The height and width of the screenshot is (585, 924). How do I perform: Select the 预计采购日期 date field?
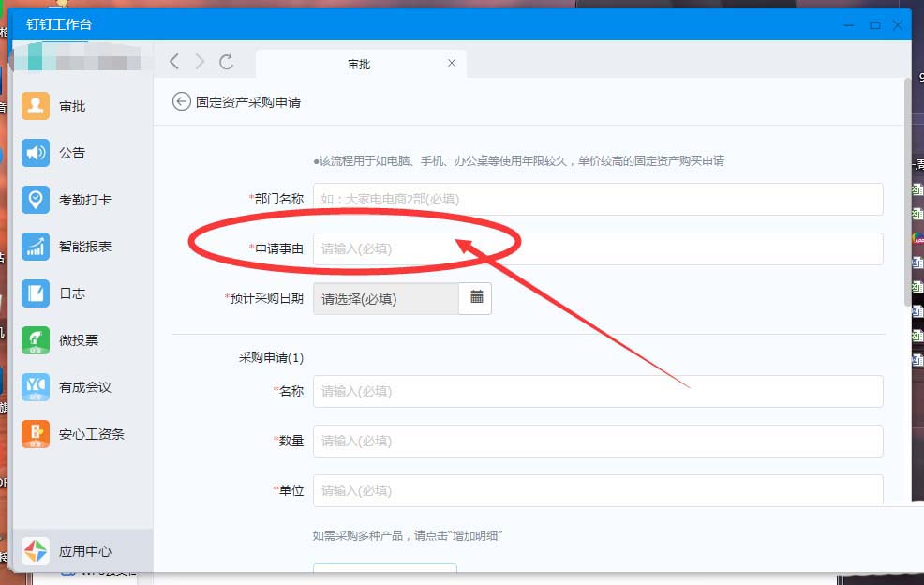[x=386, y=298]
